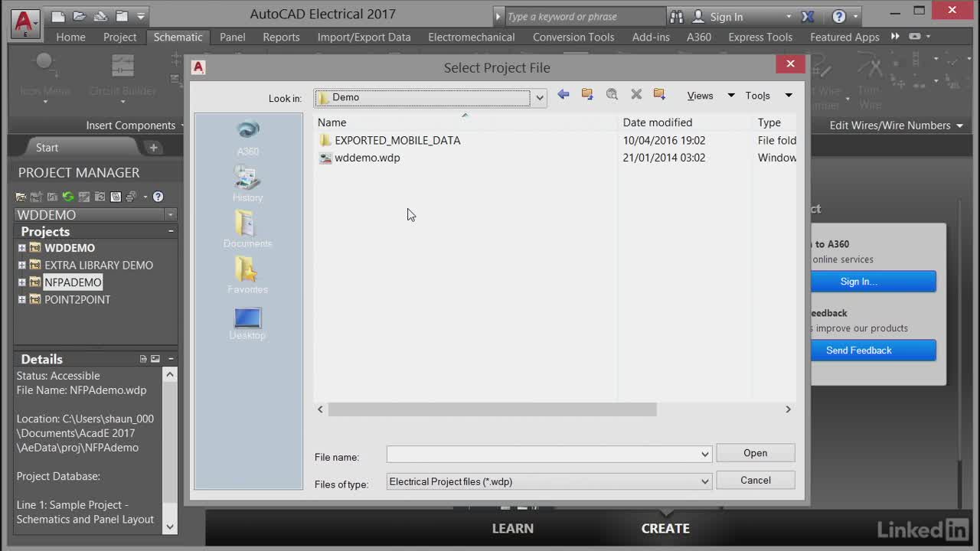Click the keyword search box in title bar
Image resolution: width=980 pixels, height=551 pixels.
pos(586,16)
